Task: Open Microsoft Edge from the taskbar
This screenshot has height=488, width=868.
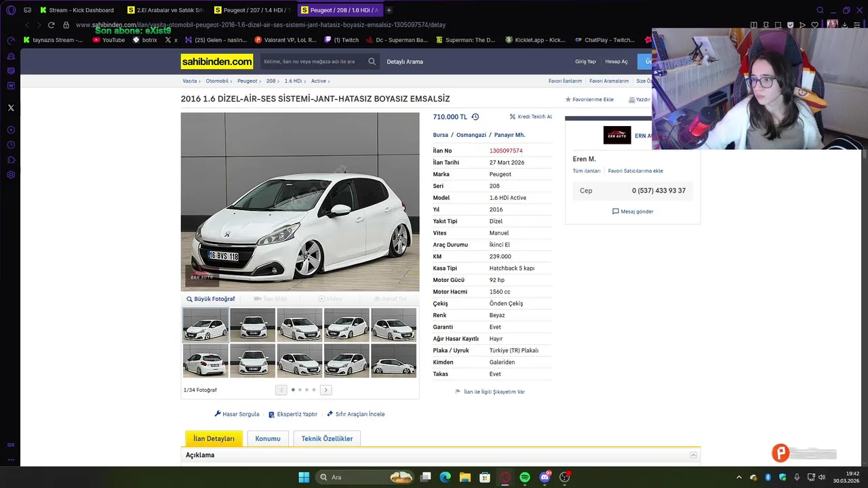Action: tap(446, 477)
